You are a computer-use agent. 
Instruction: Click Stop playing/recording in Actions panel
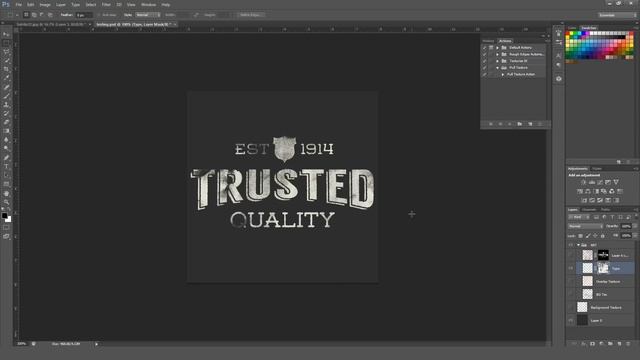pos(491,124)
